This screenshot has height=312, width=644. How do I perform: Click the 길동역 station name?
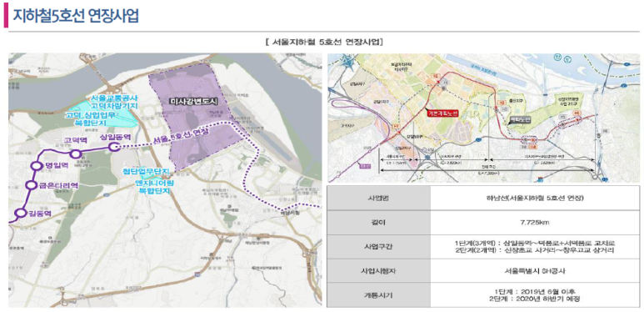click(x=39, y=213)
